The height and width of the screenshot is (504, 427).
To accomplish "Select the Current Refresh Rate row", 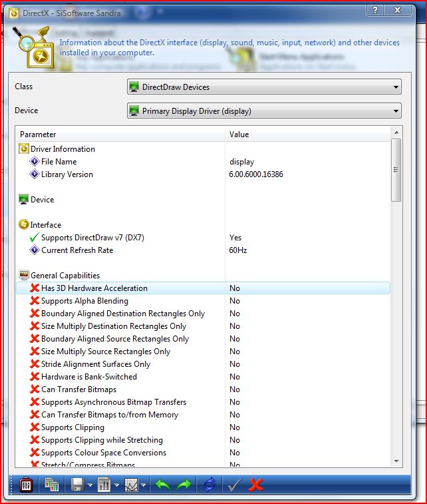I will (204, 250).
